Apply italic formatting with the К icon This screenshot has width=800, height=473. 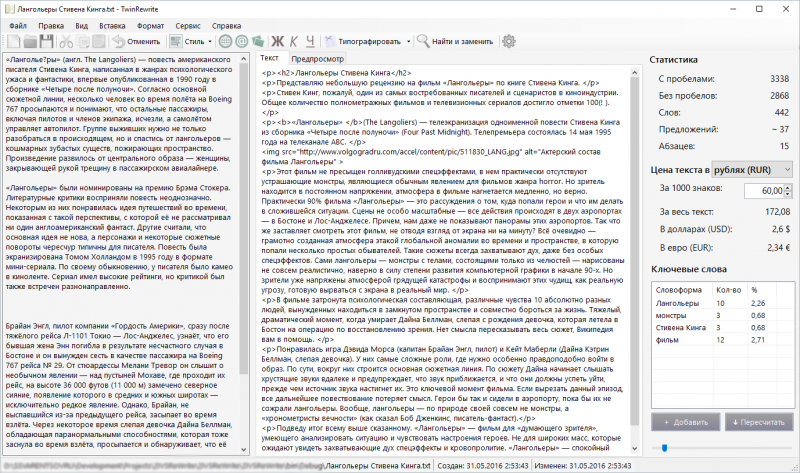pos(294,41)
